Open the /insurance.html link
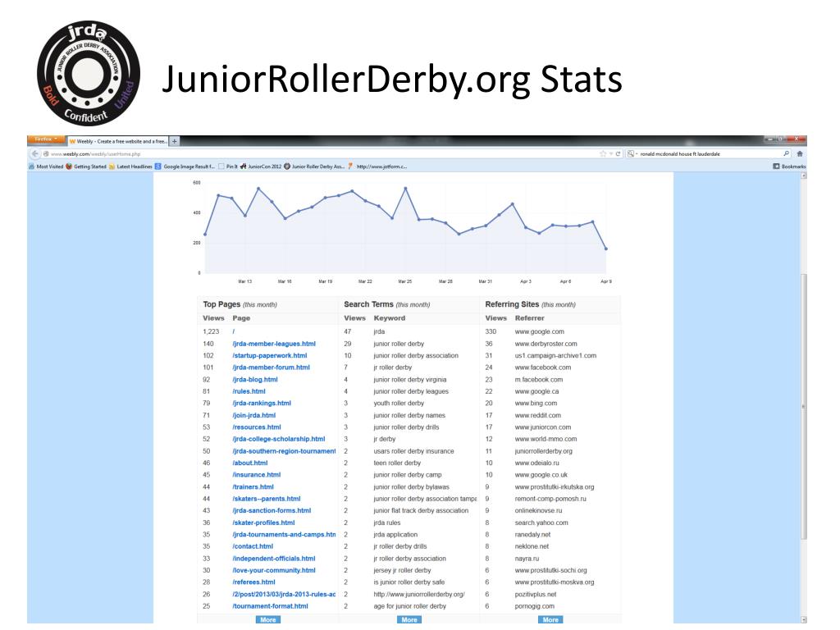The width and height of the screenshot is (840, 630). (256, 475)
